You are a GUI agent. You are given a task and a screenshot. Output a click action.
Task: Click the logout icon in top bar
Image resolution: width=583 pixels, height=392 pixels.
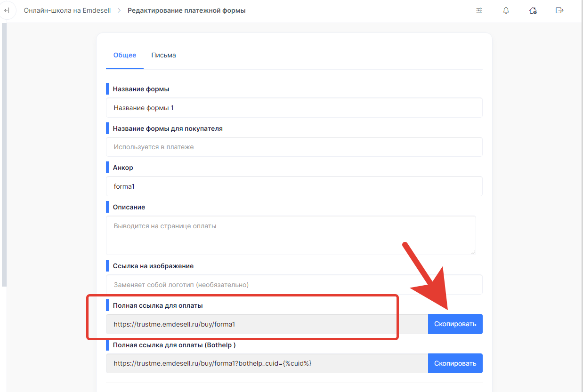click(x=559, y=10)
